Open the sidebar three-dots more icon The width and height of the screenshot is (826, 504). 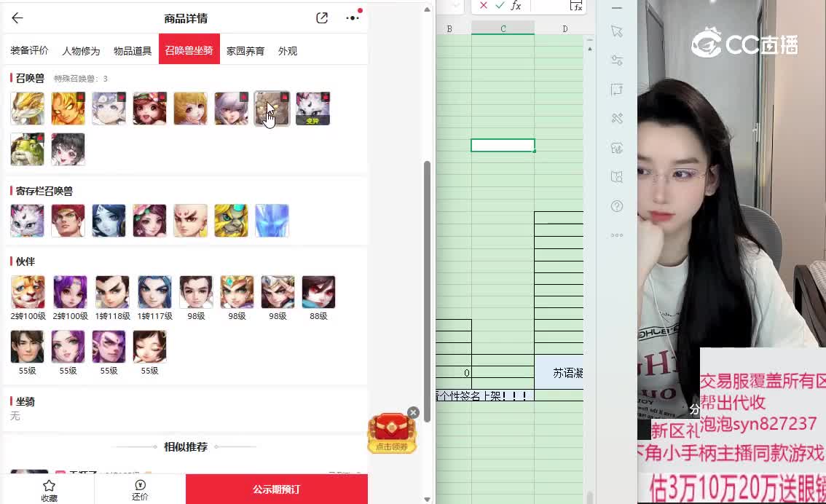pyautogui.click(x=617, y=235)
